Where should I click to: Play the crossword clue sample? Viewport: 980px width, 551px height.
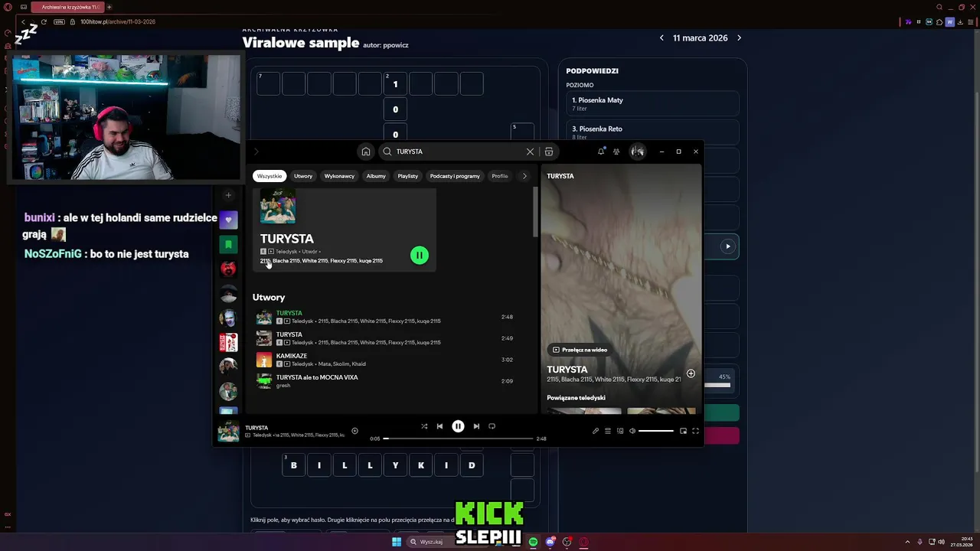[727, 246]
